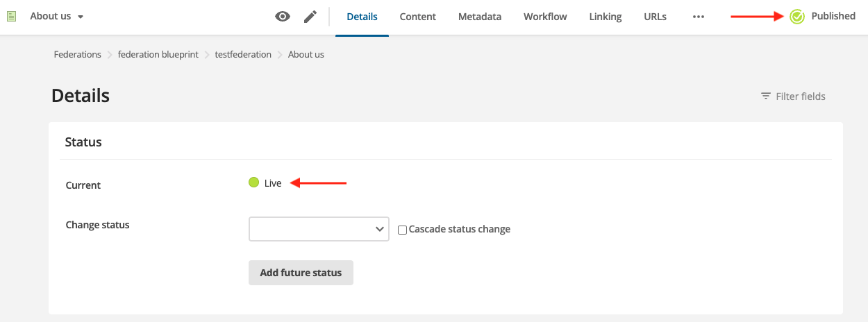Viewport: 868px width, 322px height.
Task: Click the Status section heading
Action: coord(83,142)
